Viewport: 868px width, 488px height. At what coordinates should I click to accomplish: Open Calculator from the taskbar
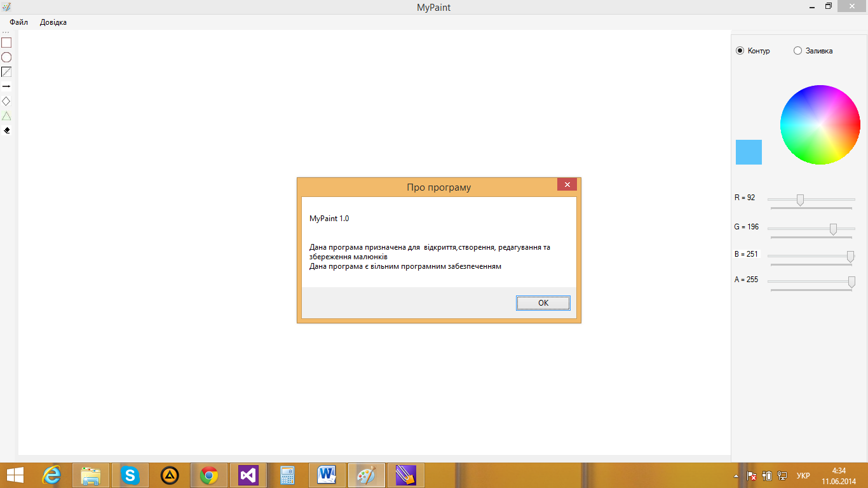click(288, 475)
